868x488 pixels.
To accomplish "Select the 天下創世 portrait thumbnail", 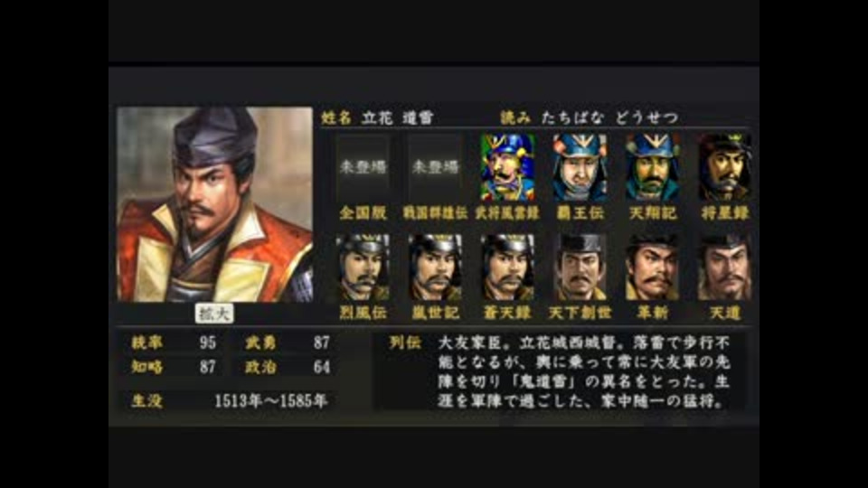I will pyautogui.click(x=580, y=267).
